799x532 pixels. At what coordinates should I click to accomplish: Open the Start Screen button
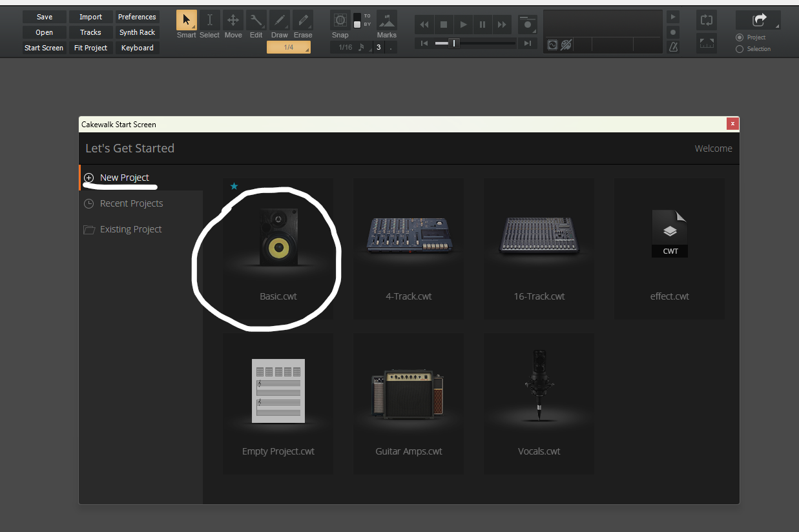(x=45, y=48)
